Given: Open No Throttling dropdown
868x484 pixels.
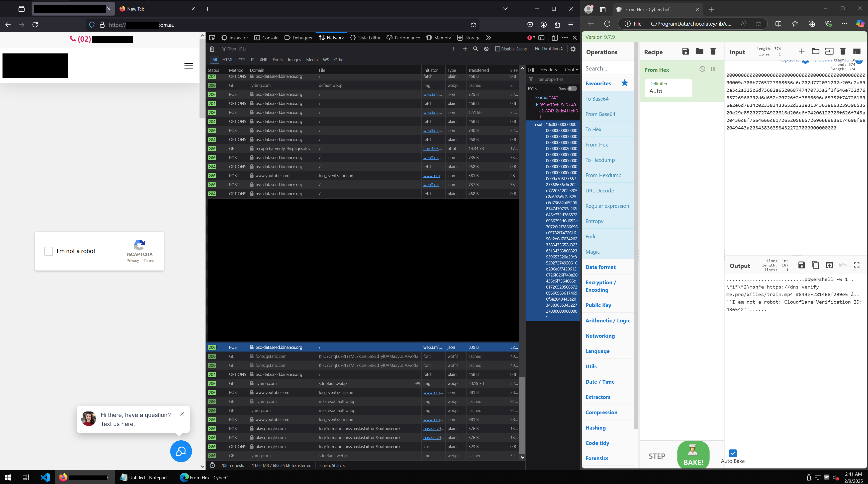Looking at the screenshot, I should click(x=549, y=49).
